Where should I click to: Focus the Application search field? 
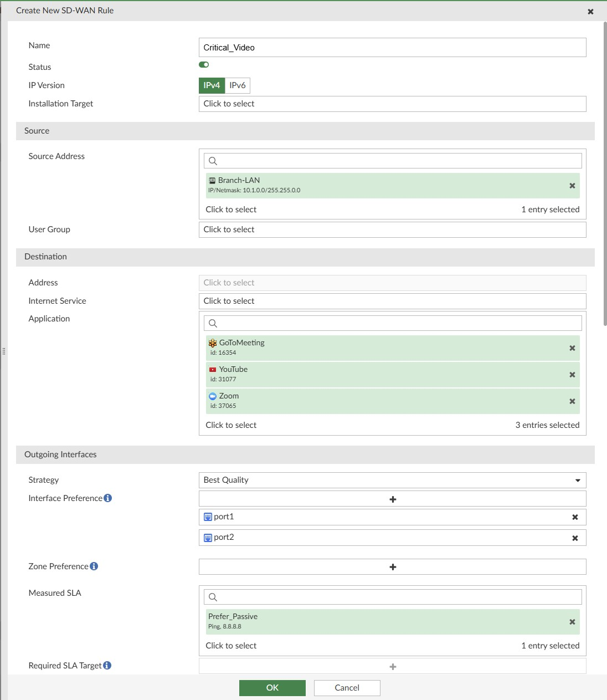[x=393, y=323]
